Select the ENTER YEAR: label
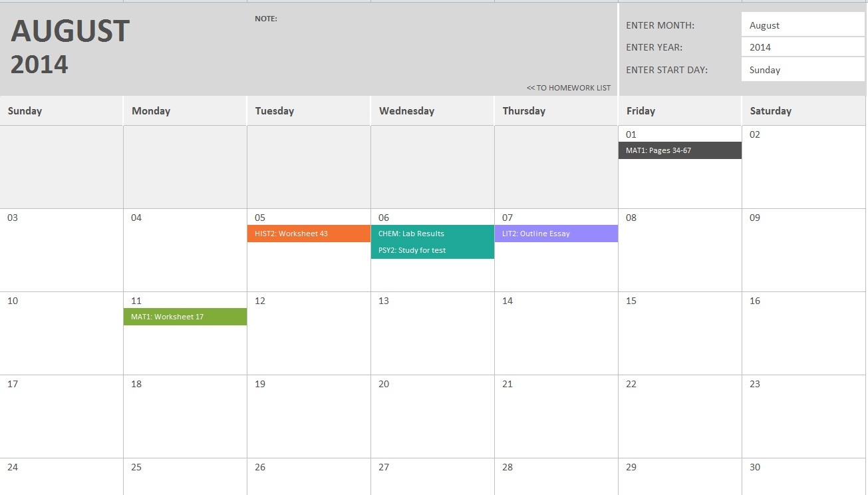 [x=654, y=47]
